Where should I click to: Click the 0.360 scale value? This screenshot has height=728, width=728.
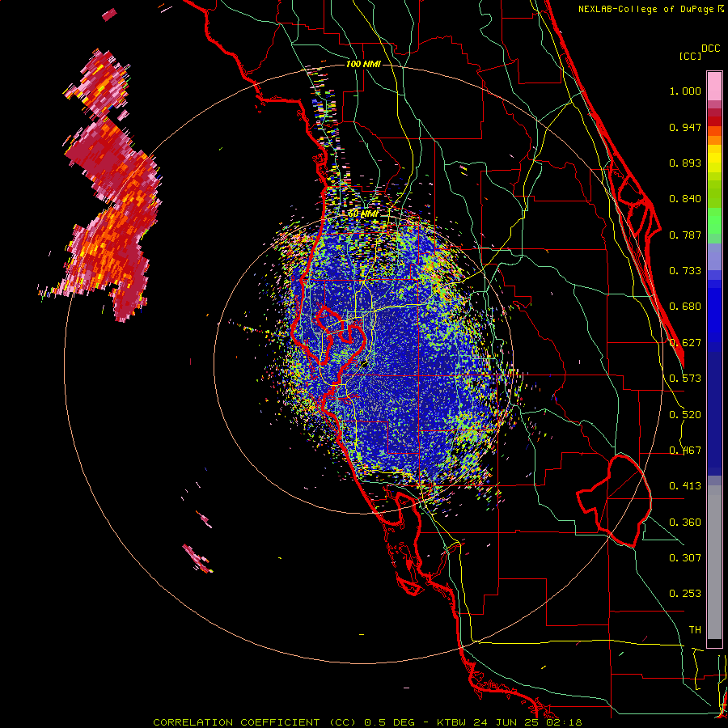(685, 523)
